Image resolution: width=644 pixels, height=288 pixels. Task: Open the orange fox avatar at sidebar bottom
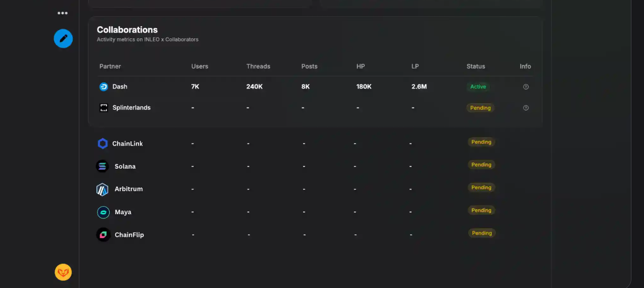(63, 272)
